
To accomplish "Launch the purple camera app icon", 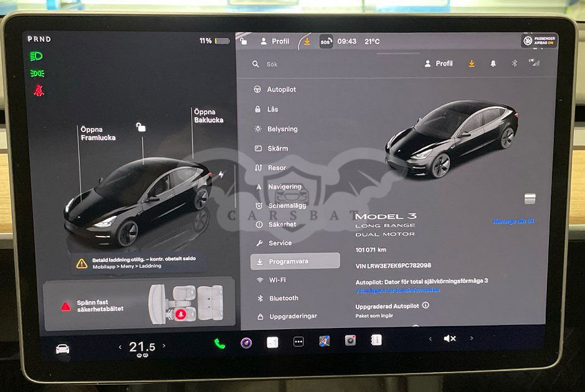I will coord(246,343).
